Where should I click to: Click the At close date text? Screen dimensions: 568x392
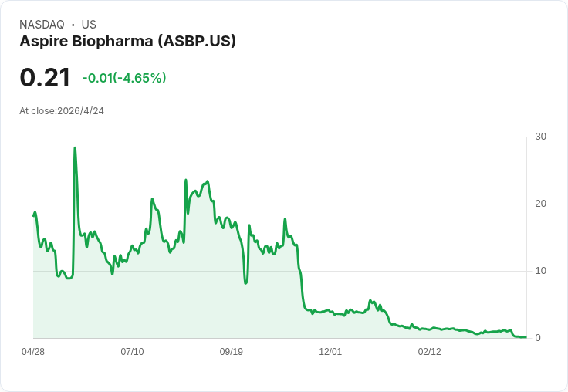(62, 111)
